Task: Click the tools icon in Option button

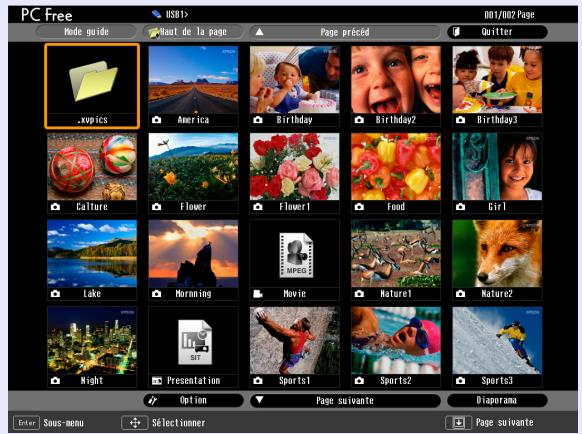Action: point(153,400)
